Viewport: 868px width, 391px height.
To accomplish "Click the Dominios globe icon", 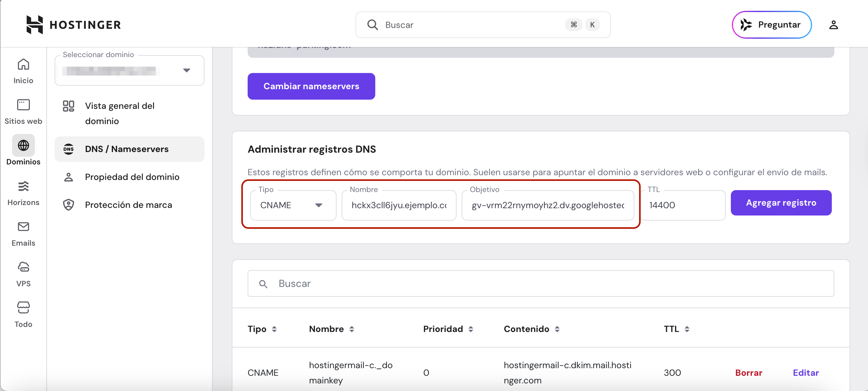I will click(23, 145).
